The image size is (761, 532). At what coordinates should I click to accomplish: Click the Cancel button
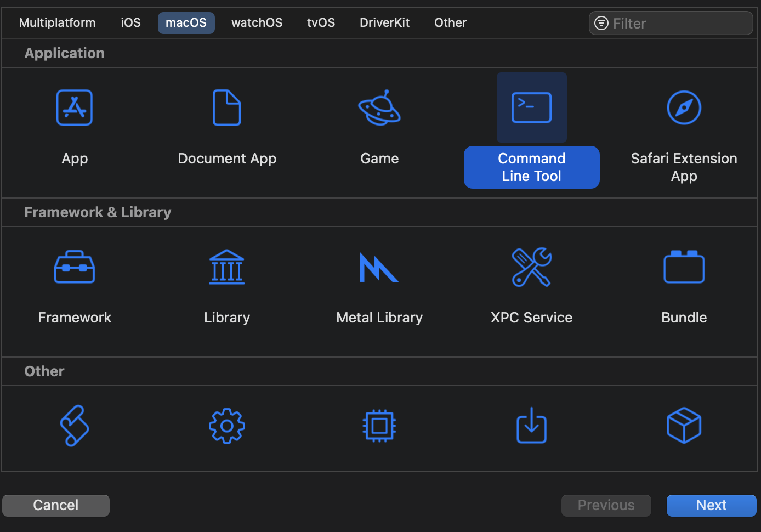(x=56, y=505)
